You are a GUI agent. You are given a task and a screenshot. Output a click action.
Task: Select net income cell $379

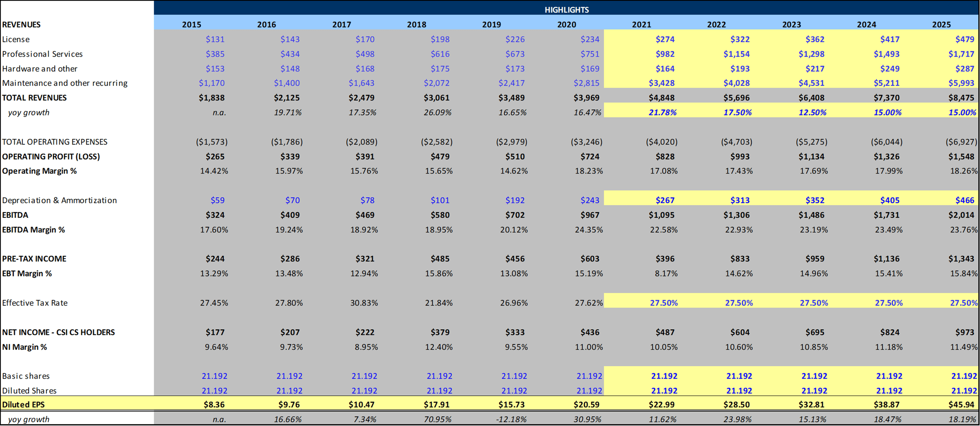tap(440, 332)
